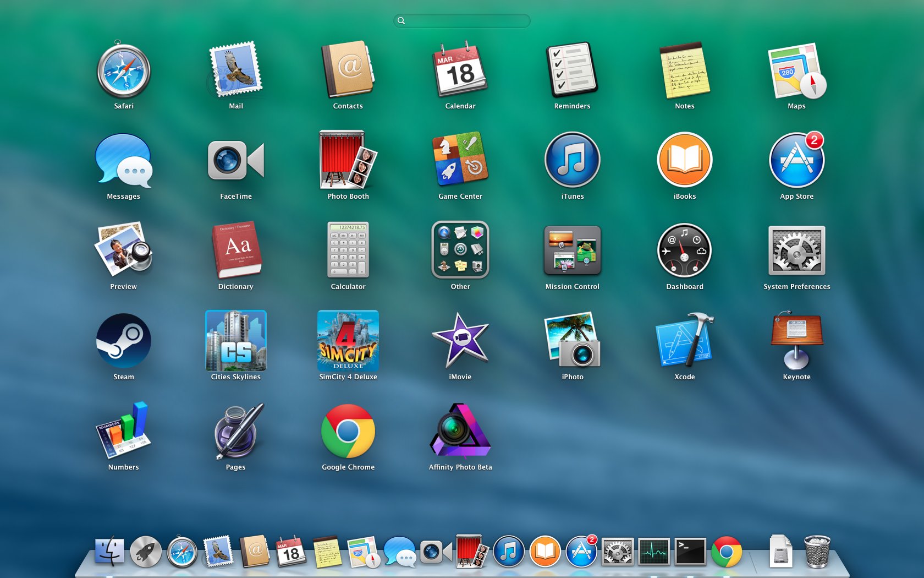The image size is (924, 578).
Task: Open the Other apps folder
Action: [460, 250]
